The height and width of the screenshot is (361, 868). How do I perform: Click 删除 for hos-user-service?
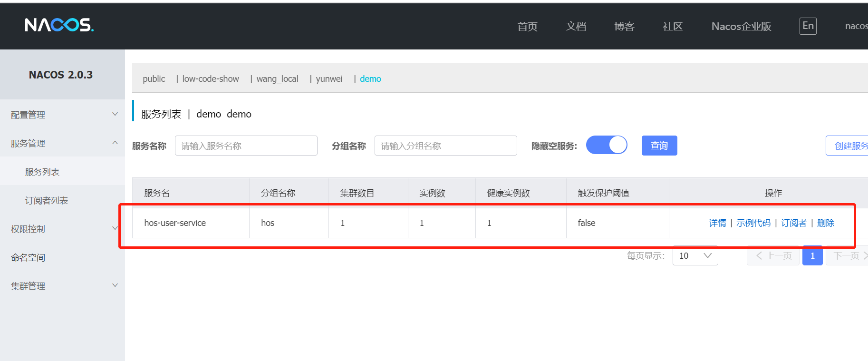pos(826,223)
